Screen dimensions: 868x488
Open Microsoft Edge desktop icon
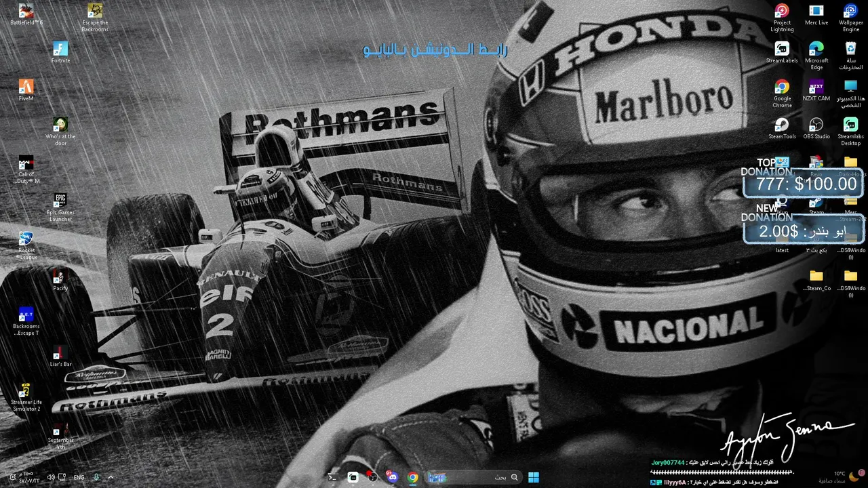click(816, 56)
